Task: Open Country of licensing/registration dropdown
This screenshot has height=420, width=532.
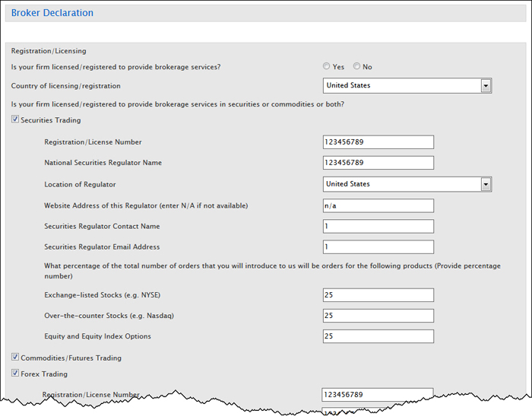Action: point(486,86)
